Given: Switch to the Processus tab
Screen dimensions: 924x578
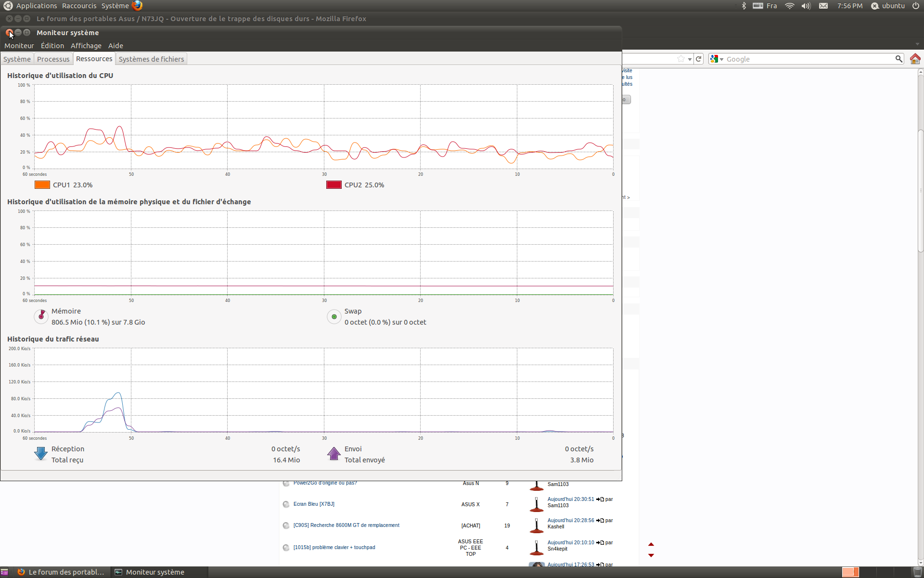Looking at the screenshot, I should pos(53,59).
